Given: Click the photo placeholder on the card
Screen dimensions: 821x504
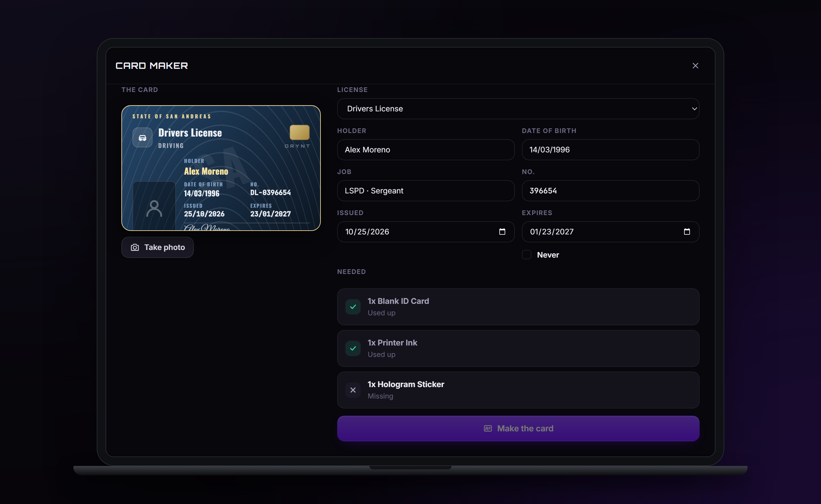Looking at the screenshot, I should (154, 206).
